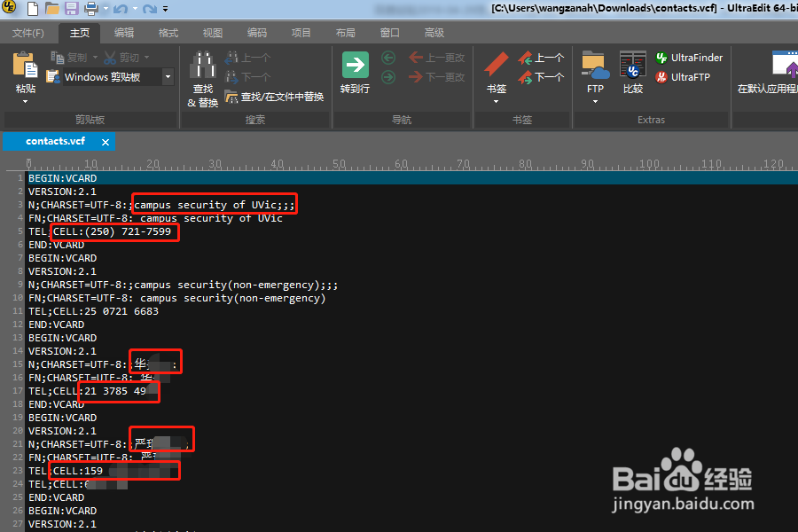The width and height of the screenshot is (798, 532).
Task: Click 下一更改 next change
Action: point(437,77)
